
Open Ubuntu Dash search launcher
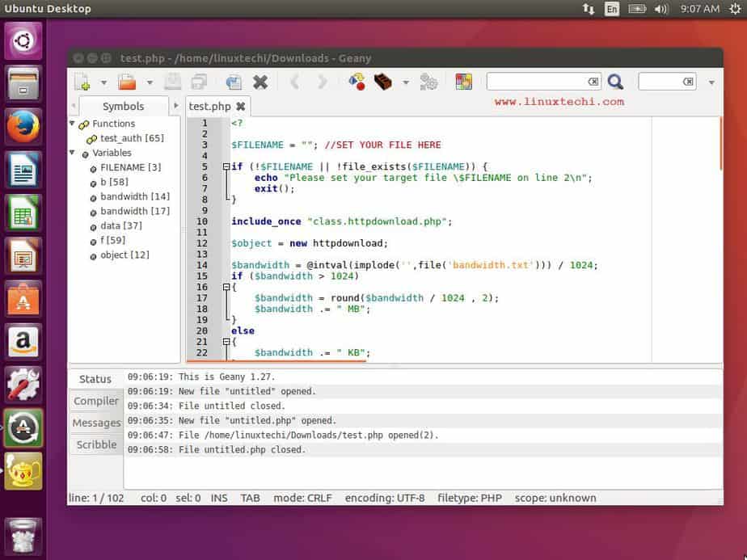(23, 41)
